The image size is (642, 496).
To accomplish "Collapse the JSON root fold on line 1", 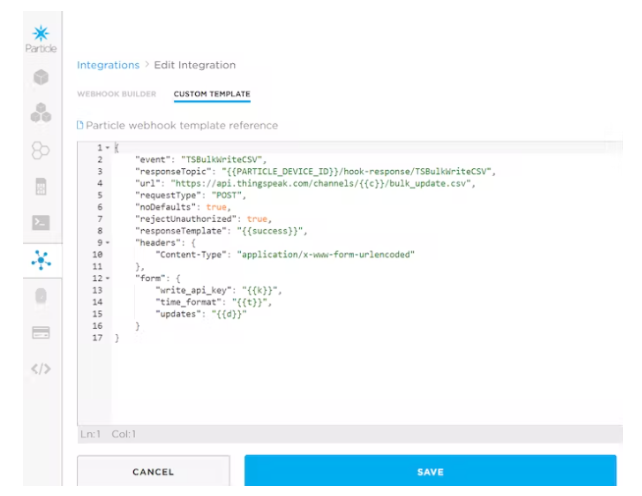I will coord(108,147).
